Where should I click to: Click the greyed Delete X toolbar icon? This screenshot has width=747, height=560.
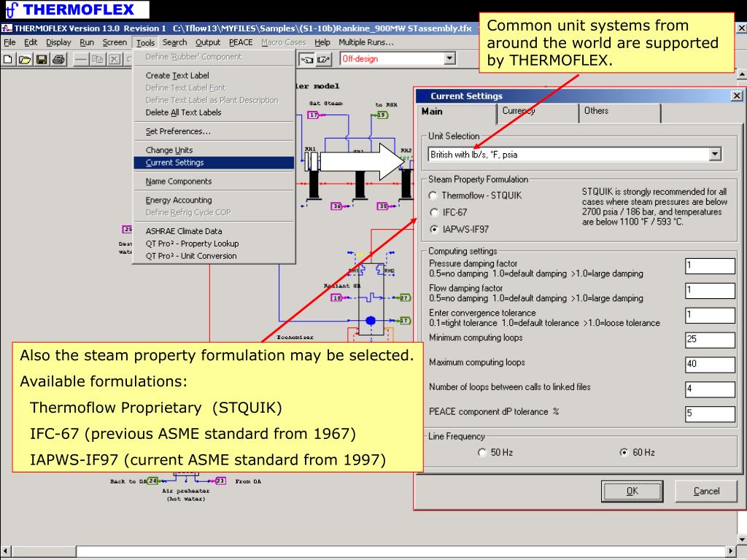[115, 60]
